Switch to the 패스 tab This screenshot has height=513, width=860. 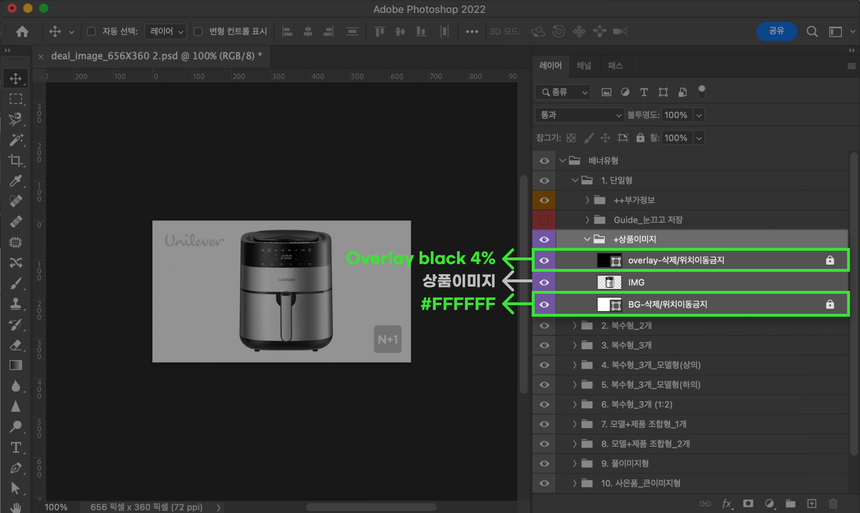pyautogui.click(x=615, y=66)
